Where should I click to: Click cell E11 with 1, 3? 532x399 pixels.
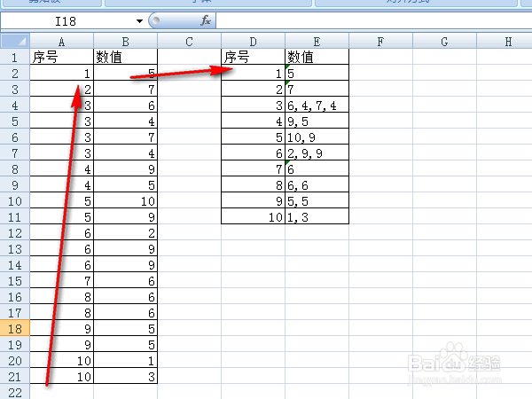pyautogui.click(x=317, y=216)
